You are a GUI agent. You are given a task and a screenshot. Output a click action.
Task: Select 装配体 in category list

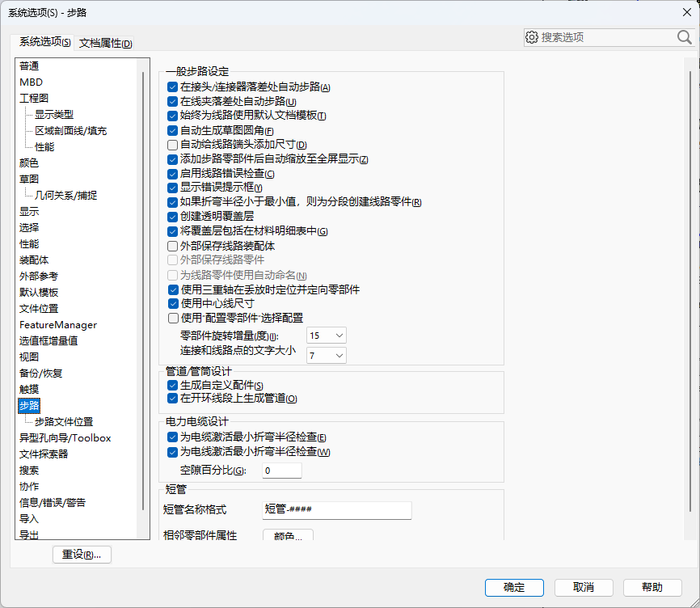34,260
